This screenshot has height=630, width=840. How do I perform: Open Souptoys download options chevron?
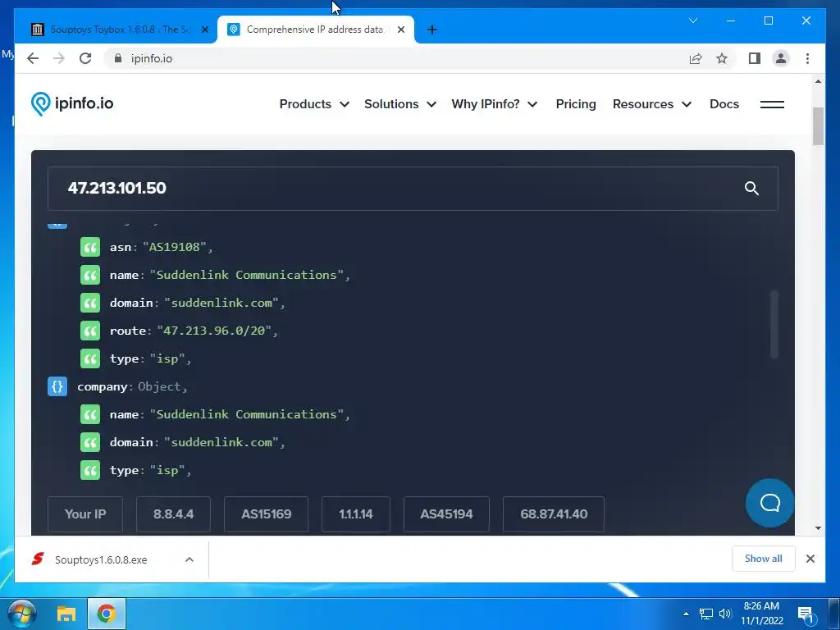[x=189, y=559]
